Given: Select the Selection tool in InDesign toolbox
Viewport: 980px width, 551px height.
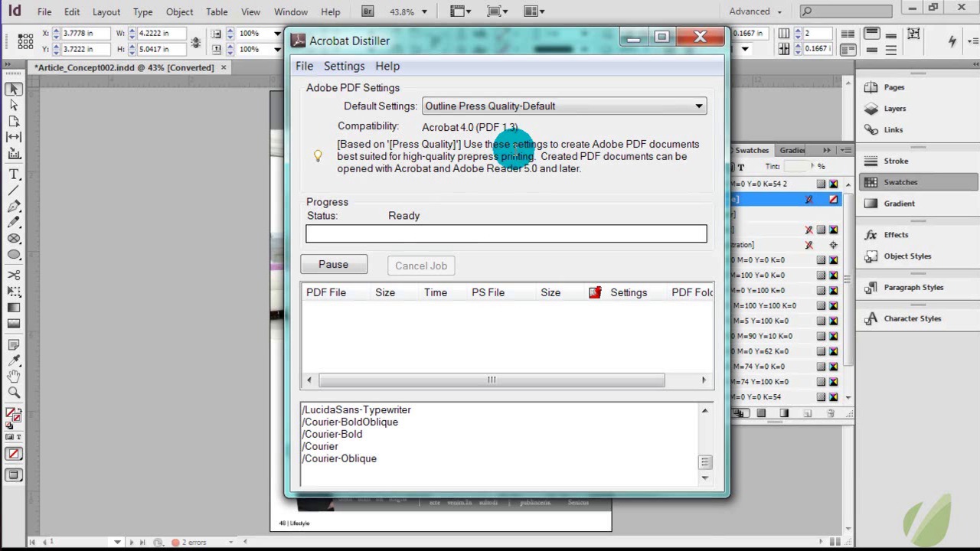Looking at the screenshot, I should point(14,90).
